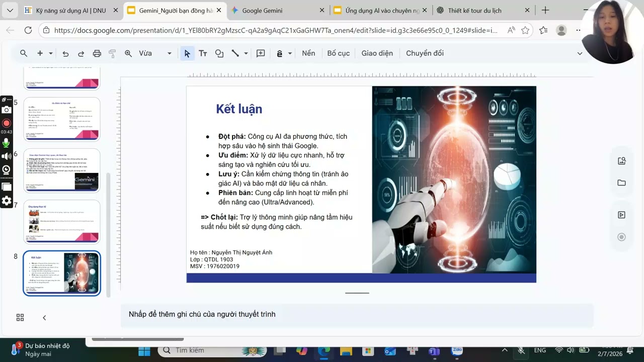Click the record circle side panel icon
The width and height of the screenshot is (644, 362).
(622, 237)
